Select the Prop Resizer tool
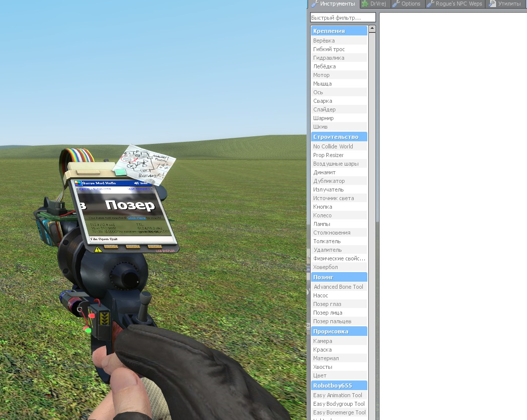527x420 pixels. click(x=339, y=155)
